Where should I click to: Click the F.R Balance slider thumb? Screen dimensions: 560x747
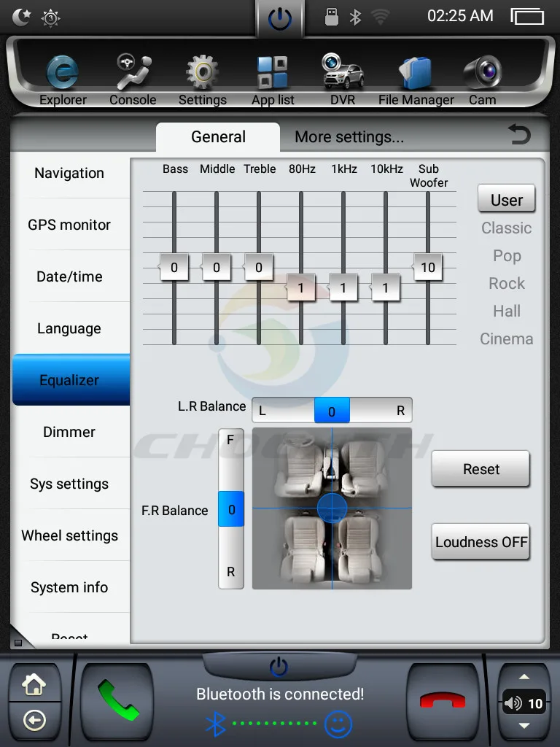click(x=231, y=509)
